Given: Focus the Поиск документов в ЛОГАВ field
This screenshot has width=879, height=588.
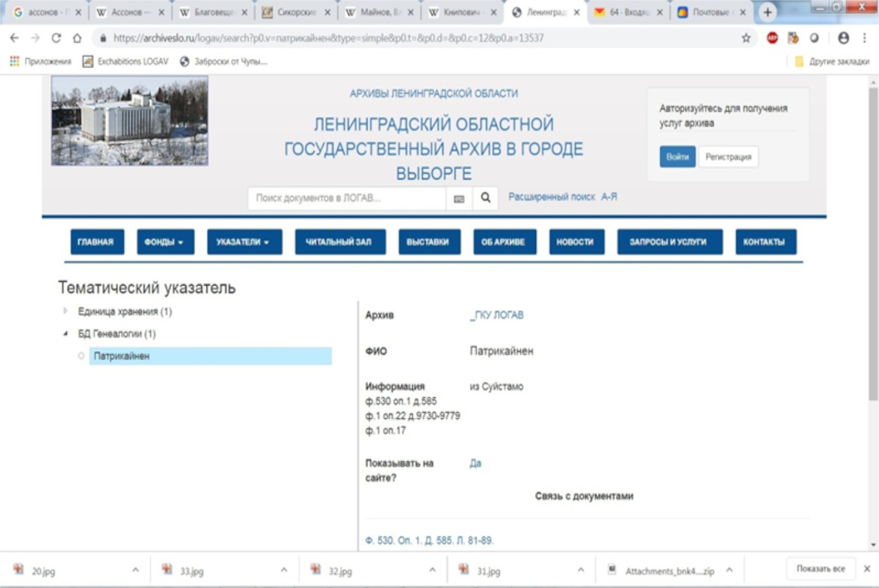Looking at the screenshot, I should pyautogui.click(x=346, y=198).
